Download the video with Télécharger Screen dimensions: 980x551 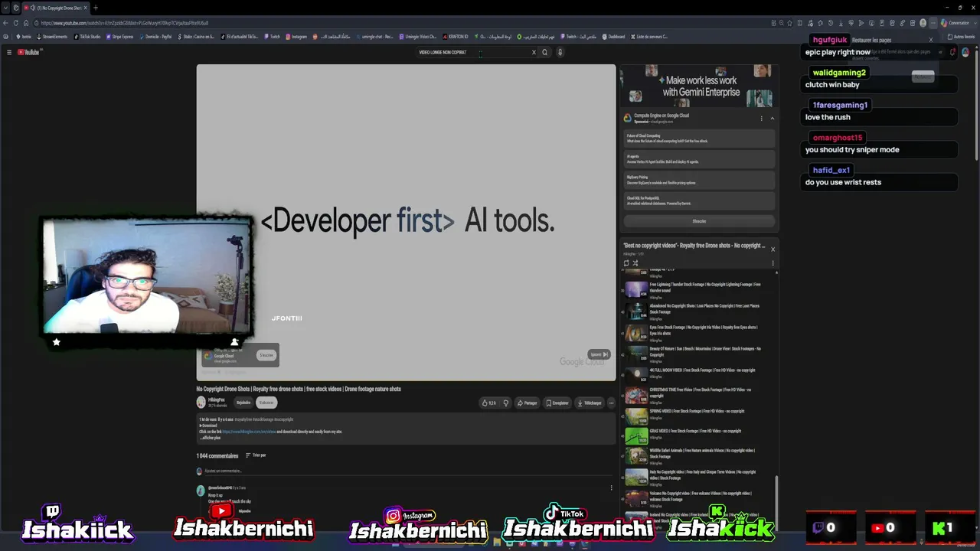tap(590, 403)
